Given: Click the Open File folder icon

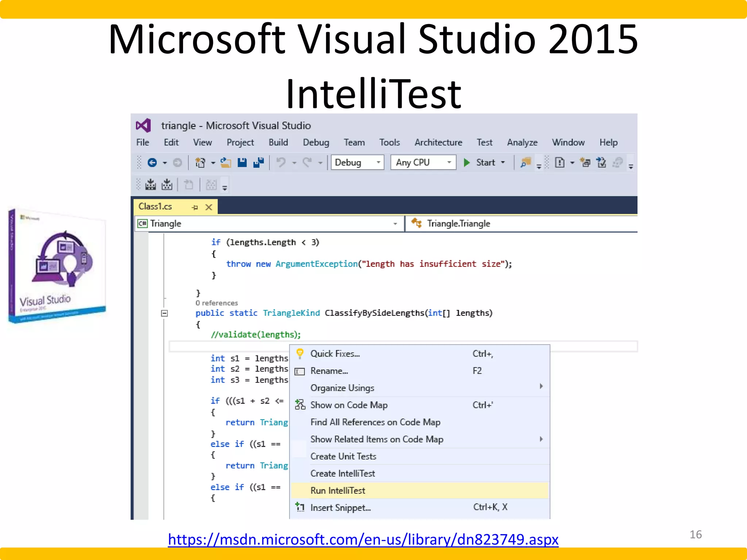Looking at the screenshot, I should pyautogui.click(x=226, y=163).
